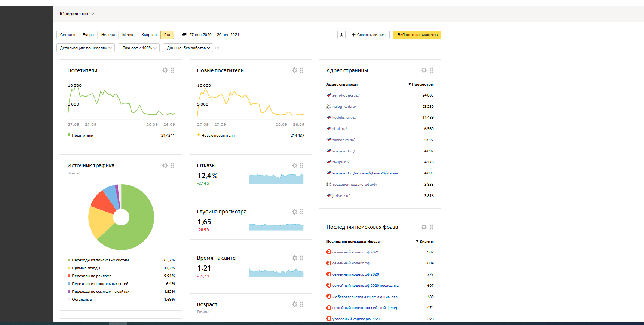Click drag handle on Новые посетители widget

coord(302,70)
